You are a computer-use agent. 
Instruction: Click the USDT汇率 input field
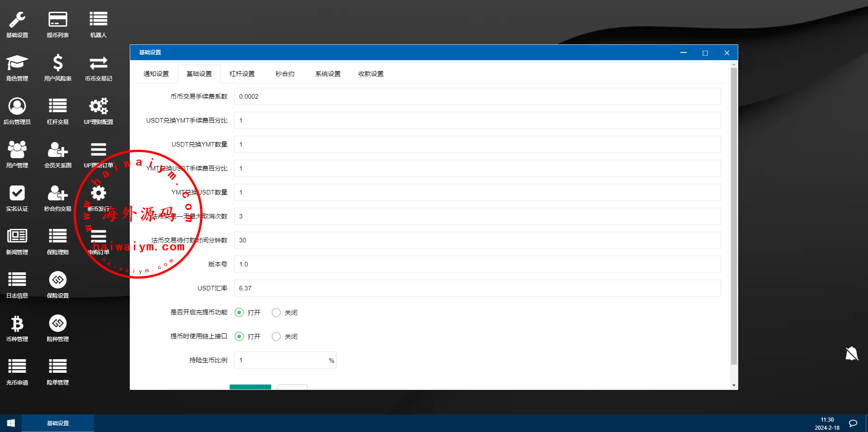click(x=477, y=288)
